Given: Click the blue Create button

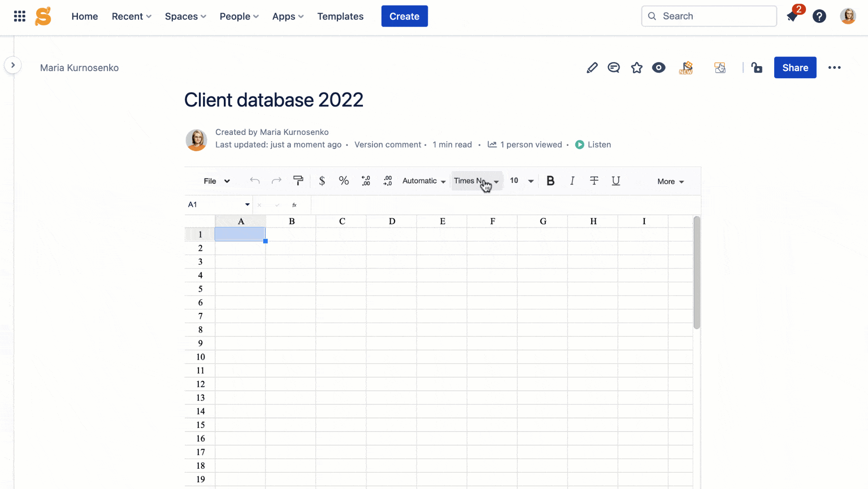Looking at the screenshot, I should coord(405,16).
